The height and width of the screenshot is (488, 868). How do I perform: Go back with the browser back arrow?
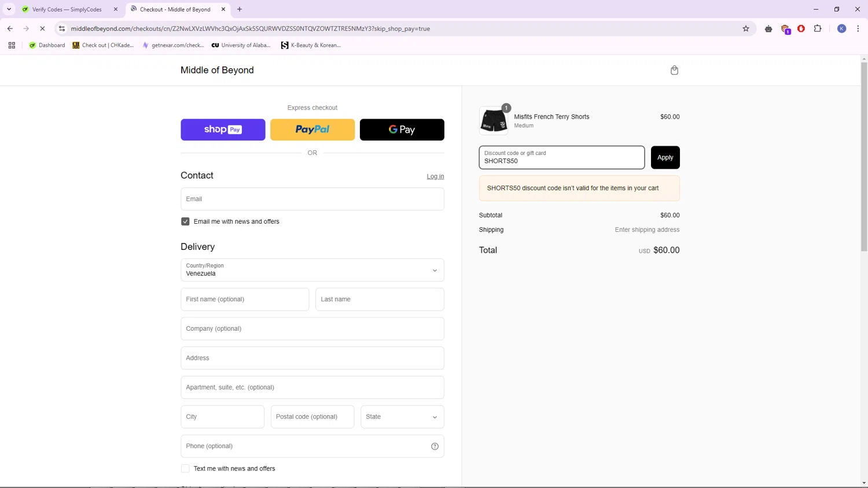pos(10,28)
